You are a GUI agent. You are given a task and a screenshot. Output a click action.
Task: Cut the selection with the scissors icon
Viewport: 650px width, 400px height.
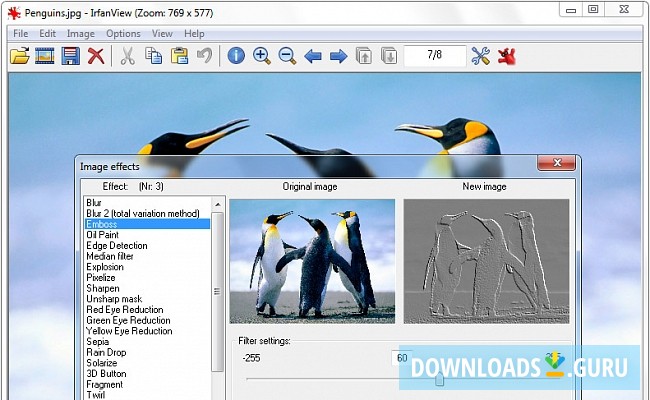[128, 56]
